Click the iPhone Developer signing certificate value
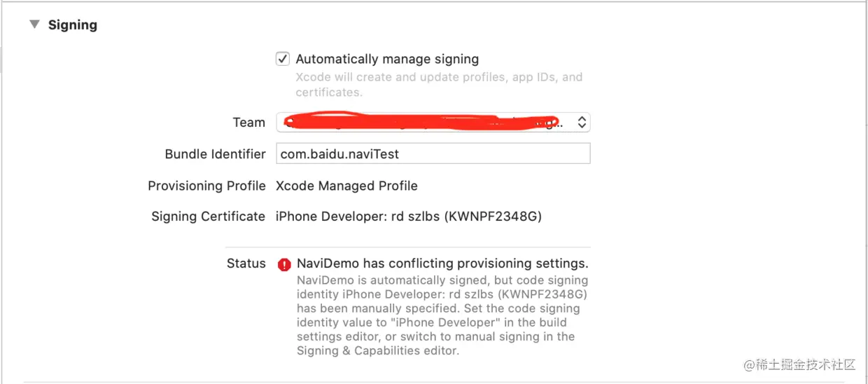This screenshot has width=868, height=384. (x=408, y=216)
